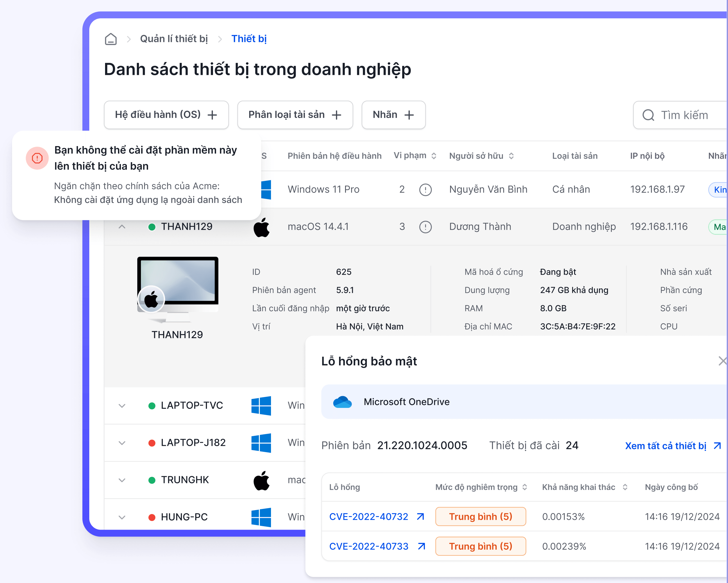Click the red warning icon in notification

click(x=37, y=158)
